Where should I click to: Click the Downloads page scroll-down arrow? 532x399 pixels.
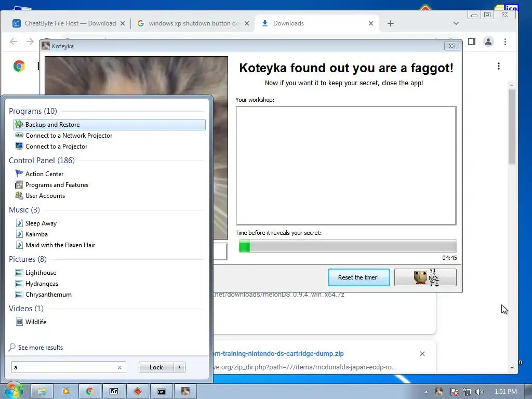tap(512, 367)
